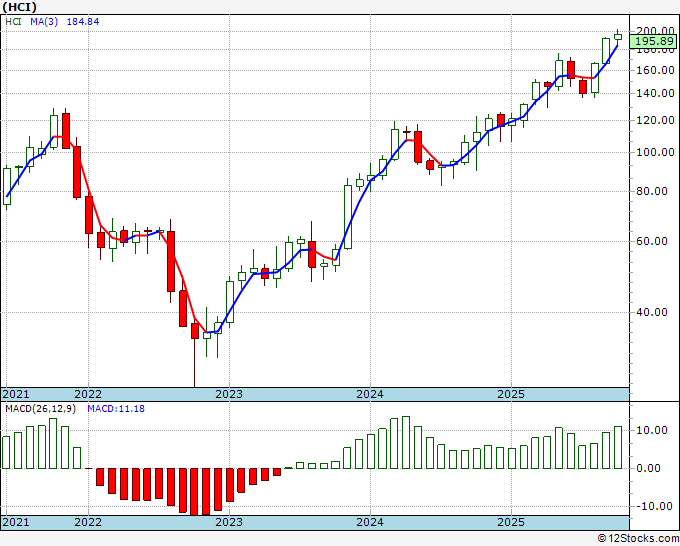Click the 100.00 price axis label
Screen dimensions: 680x546
tap(655, 152)
